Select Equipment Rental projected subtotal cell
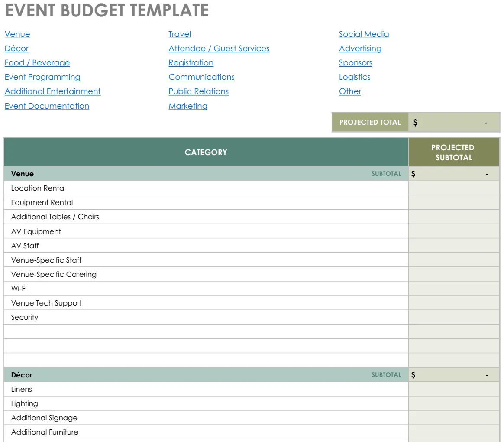 pos(453,202)
